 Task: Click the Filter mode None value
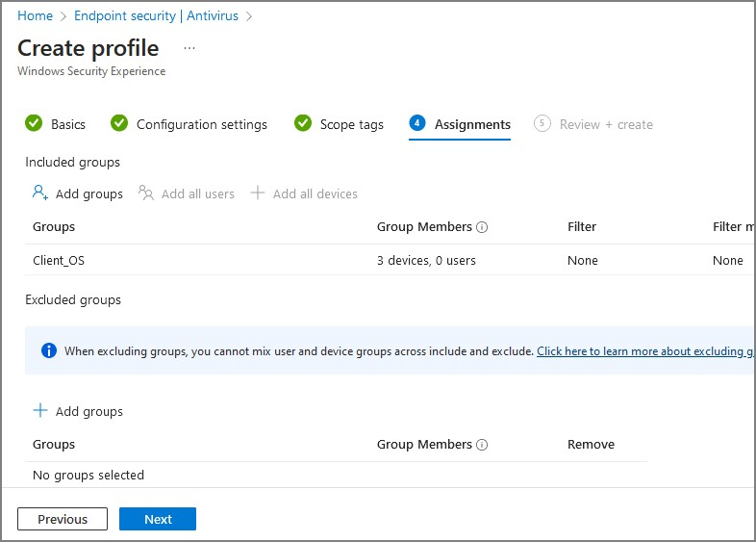tap(727, 261)
